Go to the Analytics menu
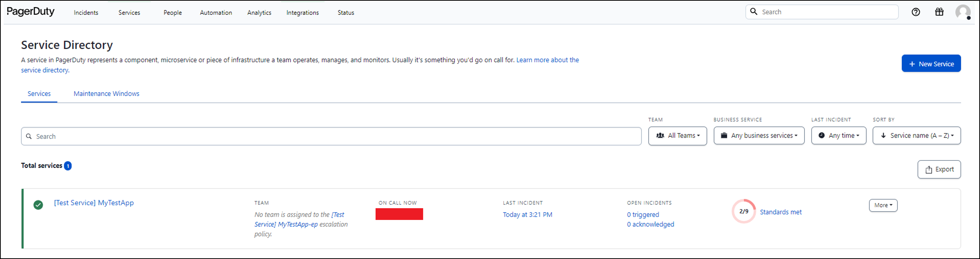 click(x=259, y=13)
